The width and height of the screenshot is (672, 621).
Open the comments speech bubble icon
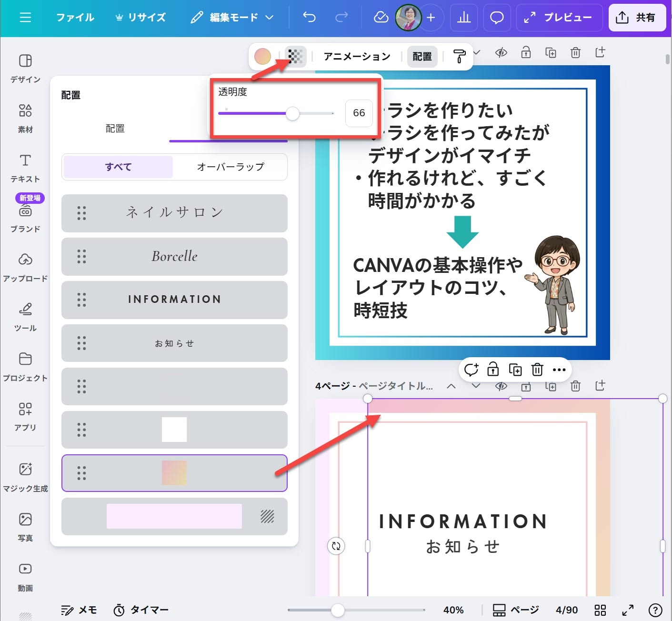(497, 18)
